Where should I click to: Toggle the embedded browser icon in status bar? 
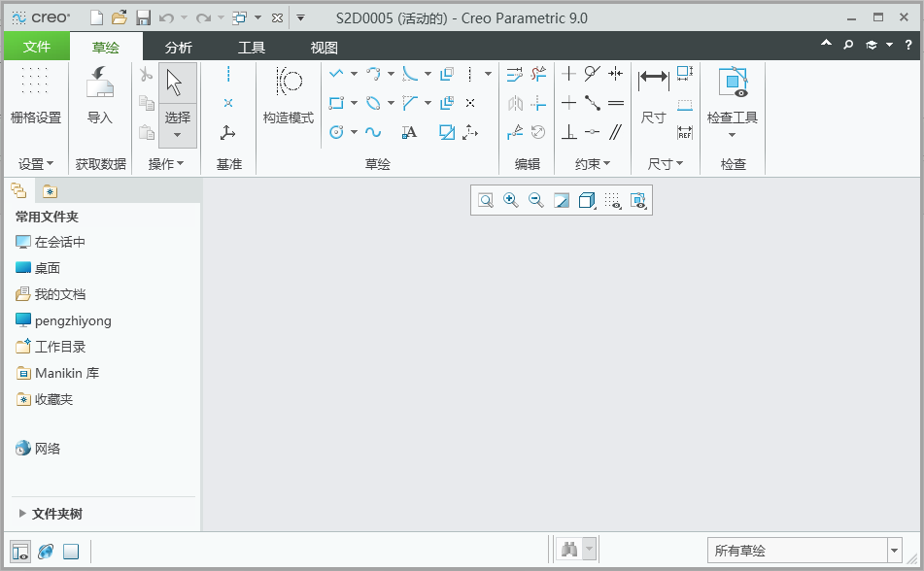point(46,552)
